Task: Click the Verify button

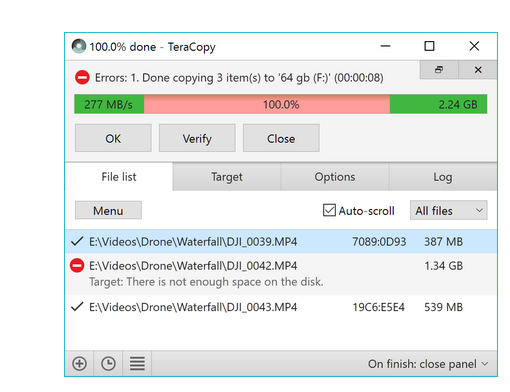Action: (197, 138)
